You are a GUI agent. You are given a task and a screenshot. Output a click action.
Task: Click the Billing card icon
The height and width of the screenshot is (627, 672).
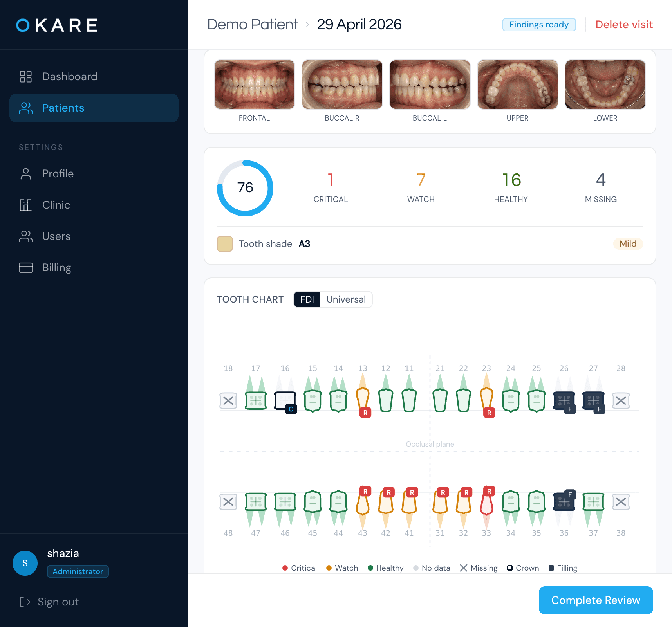(26, 268)
